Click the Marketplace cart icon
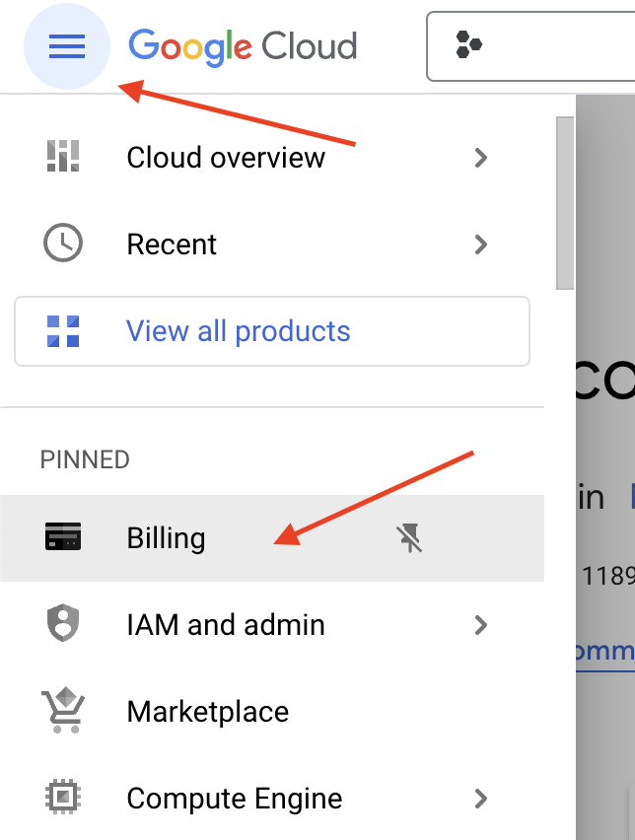635x840 pixels. (x=63, y=710)
